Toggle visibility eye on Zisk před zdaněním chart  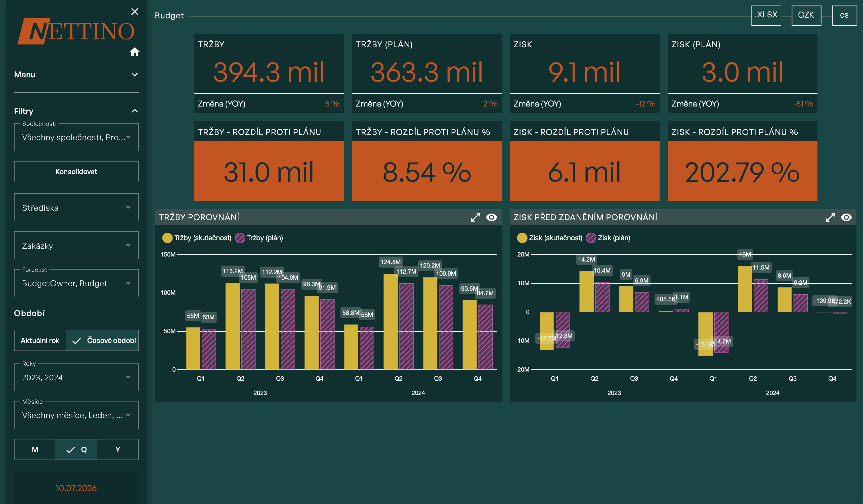[846, 217]
